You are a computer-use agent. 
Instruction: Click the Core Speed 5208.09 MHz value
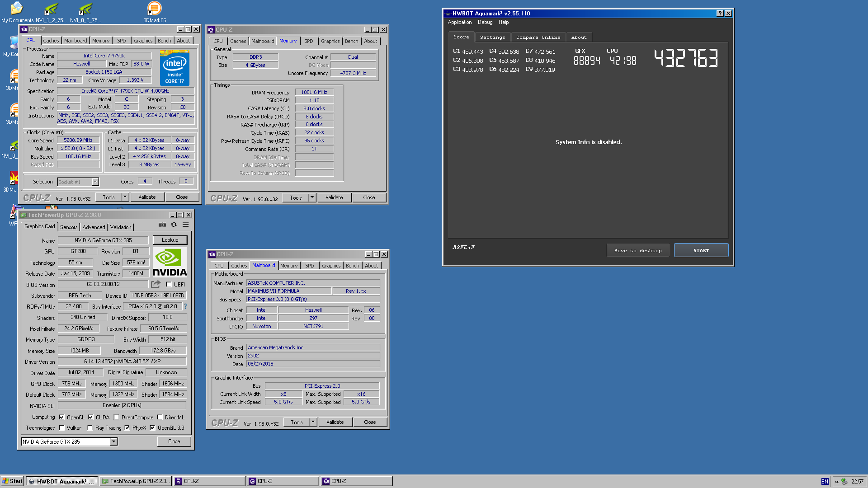[x=78, y=140]
